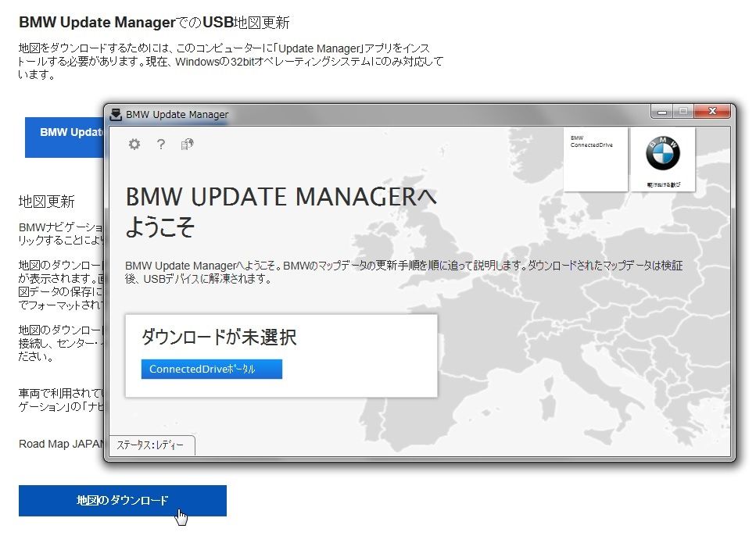Open the ConnectedDriveポータル button
The width and height of the screenshot is (756, 550).
pos(212,369)
